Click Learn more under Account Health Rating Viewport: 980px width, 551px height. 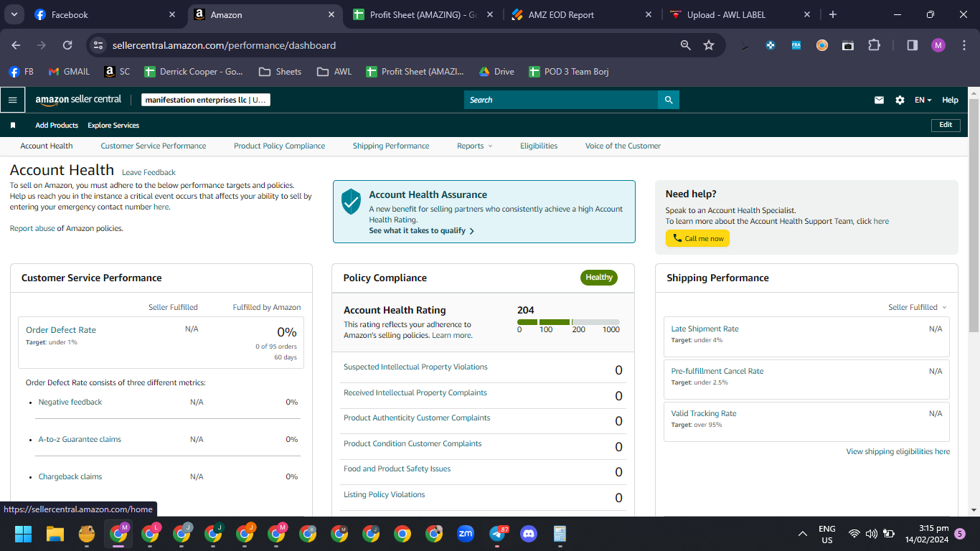pos(452,336)
